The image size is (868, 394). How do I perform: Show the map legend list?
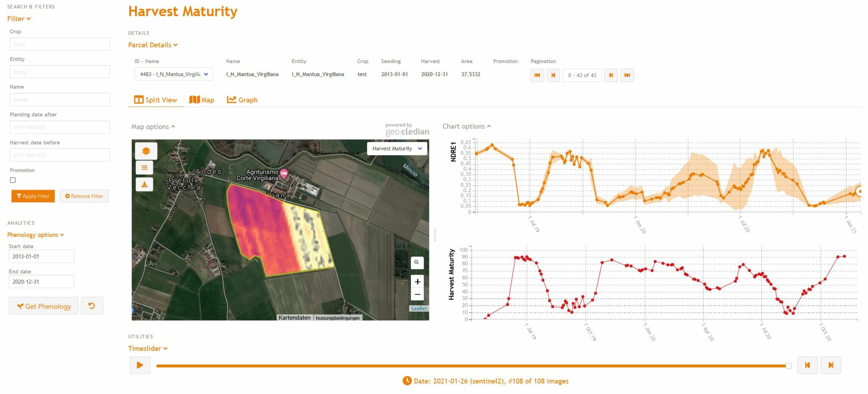click(x=145, y=168)
